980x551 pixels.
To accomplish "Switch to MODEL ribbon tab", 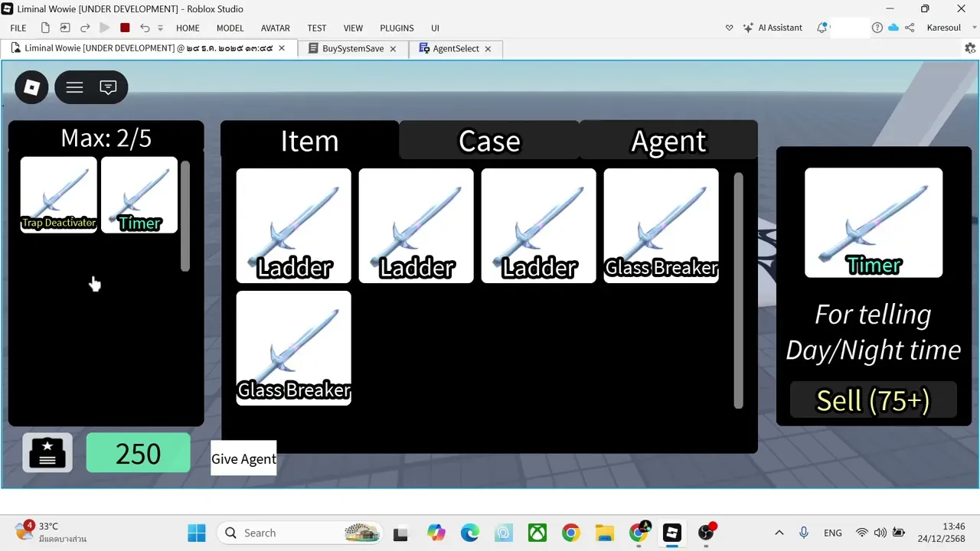I will coord(230,28).
